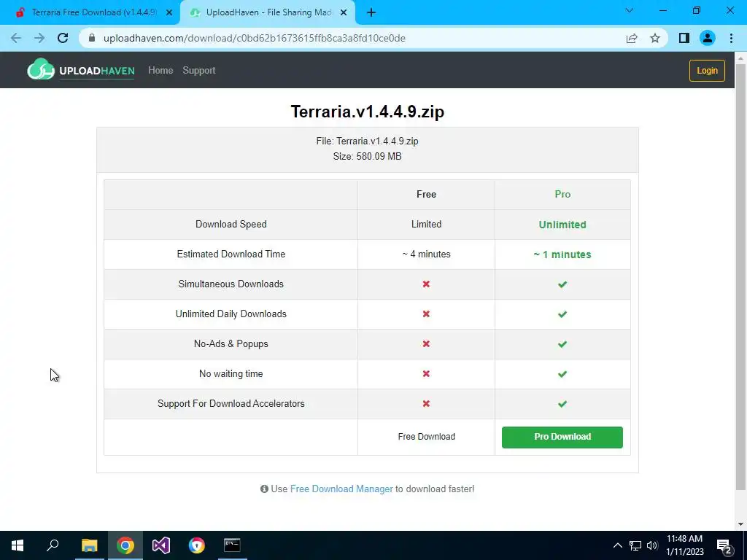Click the red X for Unlimited Daily Downloads

426,314
